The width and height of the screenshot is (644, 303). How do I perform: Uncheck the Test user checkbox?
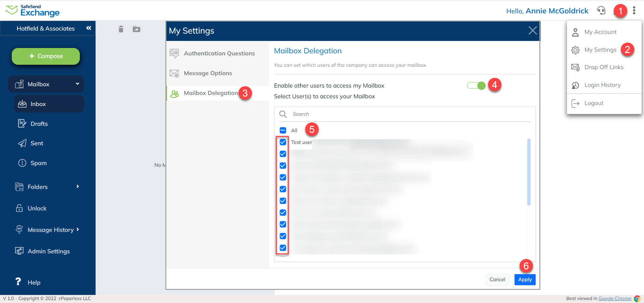click(283, 142)
